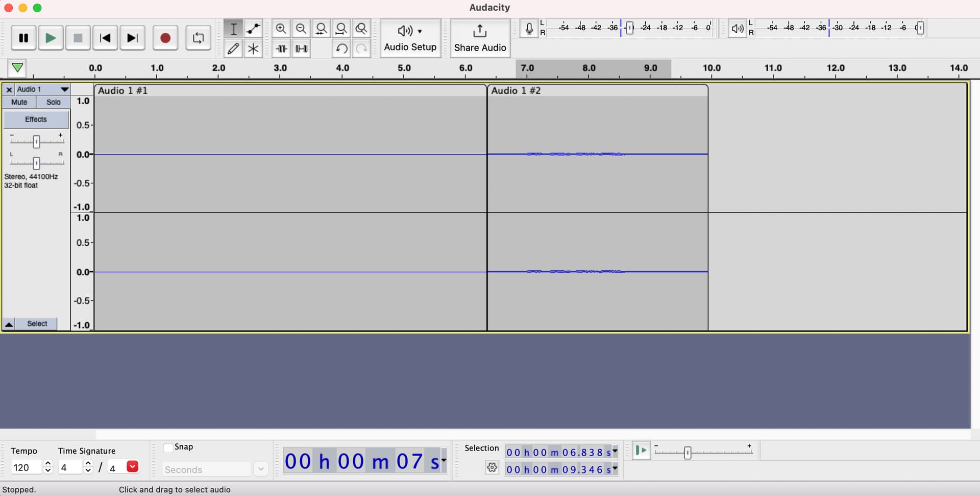Click the microphone record meter icon
The image size is (980, 496).
(x=529, y=29)
